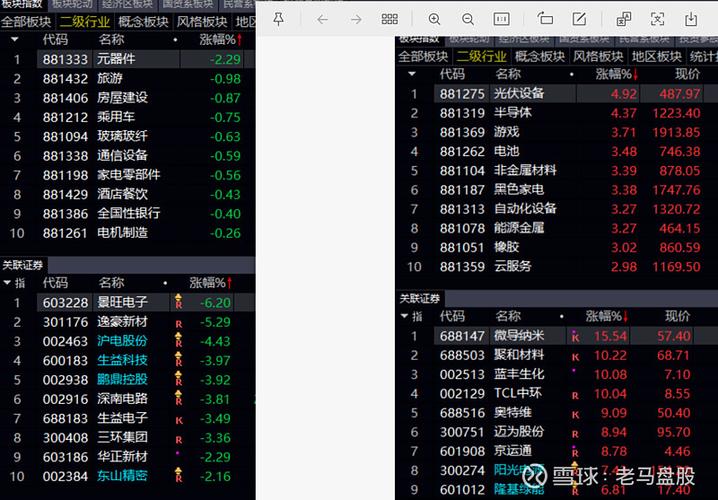This screenshot has height=500, width=718.
Task: Select right panel 风格板块 tab
Action: [x=598, y=57]
